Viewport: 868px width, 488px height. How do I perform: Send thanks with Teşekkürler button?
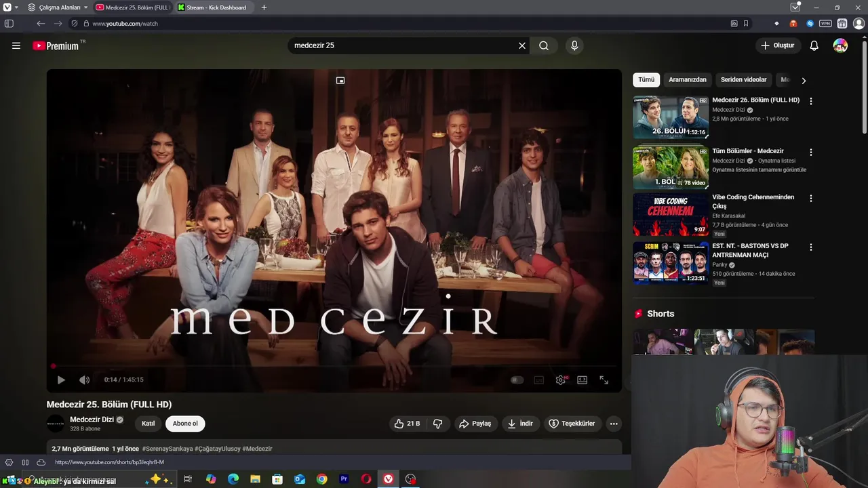coord(572,424)
